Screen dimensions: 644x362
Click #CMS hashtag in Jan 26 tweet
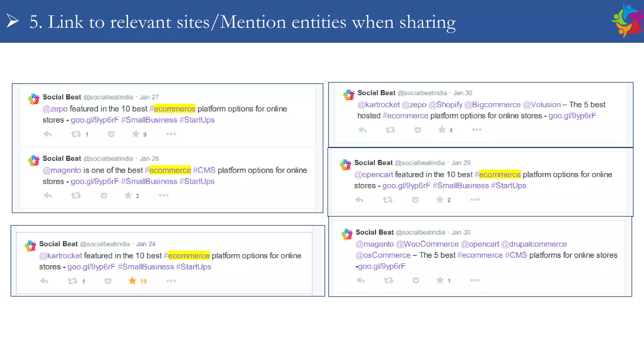tap(204, 170)
